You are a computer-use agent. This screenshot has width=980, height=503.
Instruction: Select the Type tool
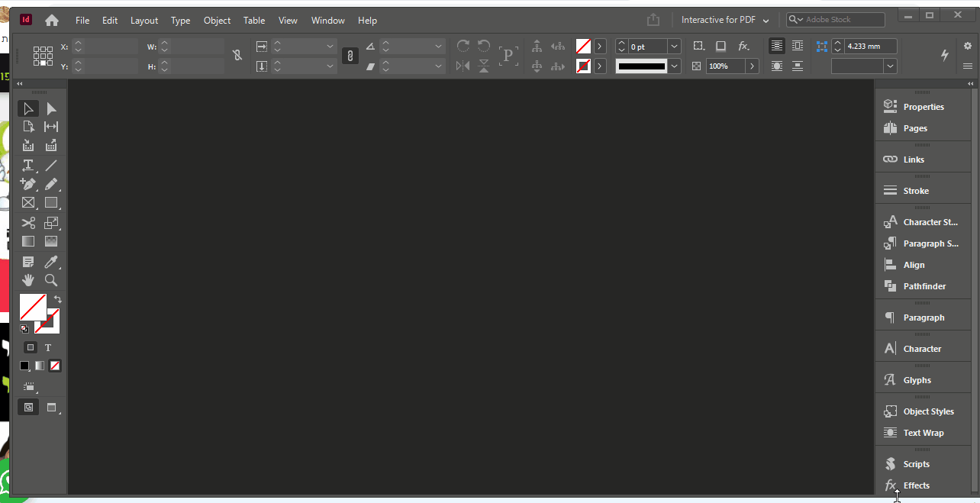point(28,165)
